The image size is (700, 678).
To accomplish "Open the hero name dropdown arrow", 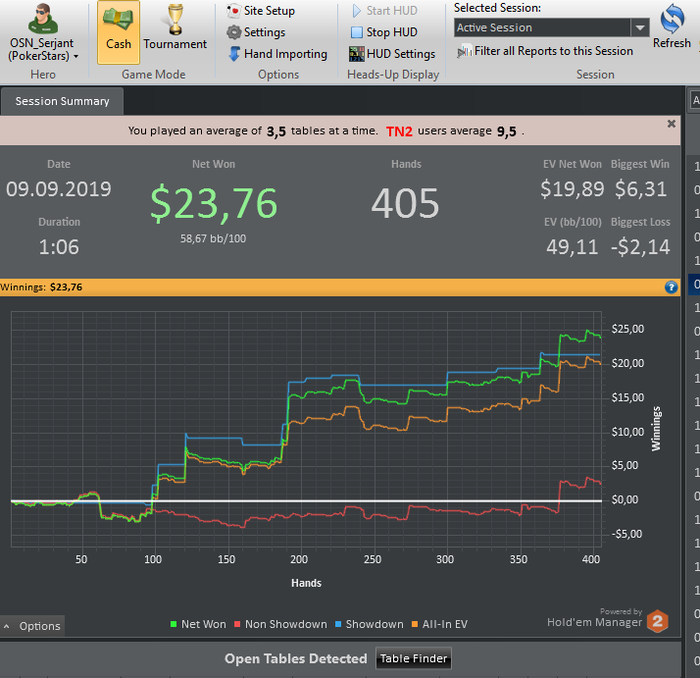I will click(76, 57).
